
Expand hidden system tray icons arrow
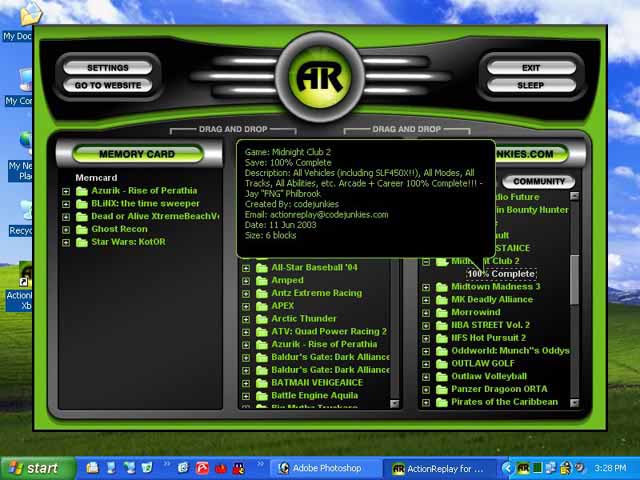(x=507, y=468)
